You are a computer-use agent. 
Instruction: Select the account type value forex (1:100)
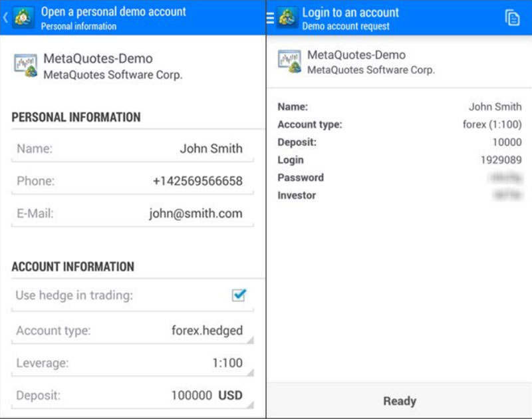click(492, 124)
